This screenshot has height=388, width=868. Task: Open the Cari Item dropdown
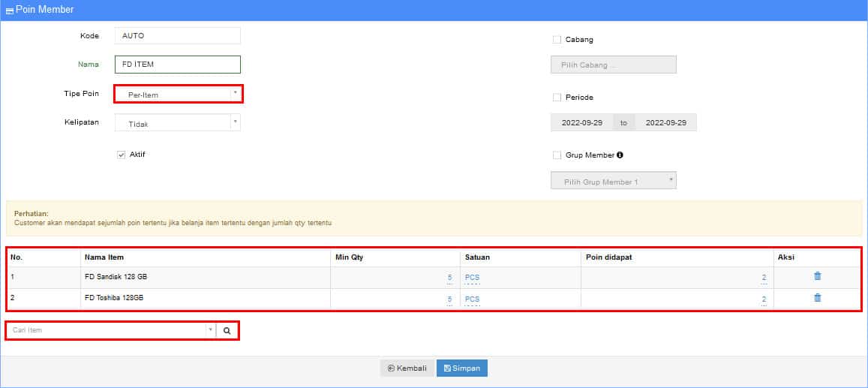[x=110, y=330]
